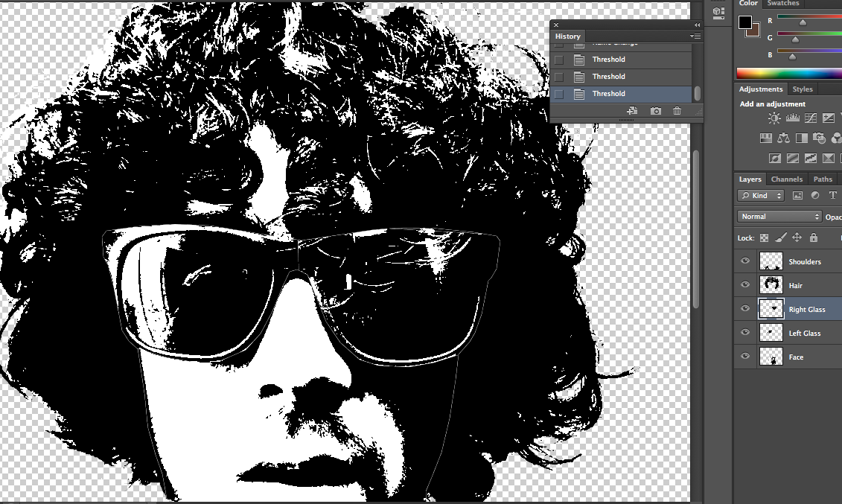The image size is (842, 504).
Task: Click the Shoulders layer thumbnail
Action: [771, 261]
